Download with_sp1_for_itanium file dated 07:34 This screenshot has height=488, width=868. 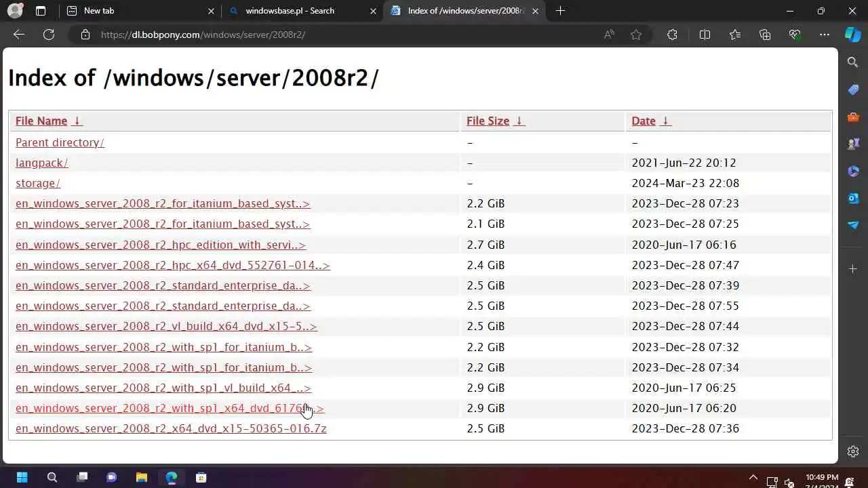pos(164,367)
